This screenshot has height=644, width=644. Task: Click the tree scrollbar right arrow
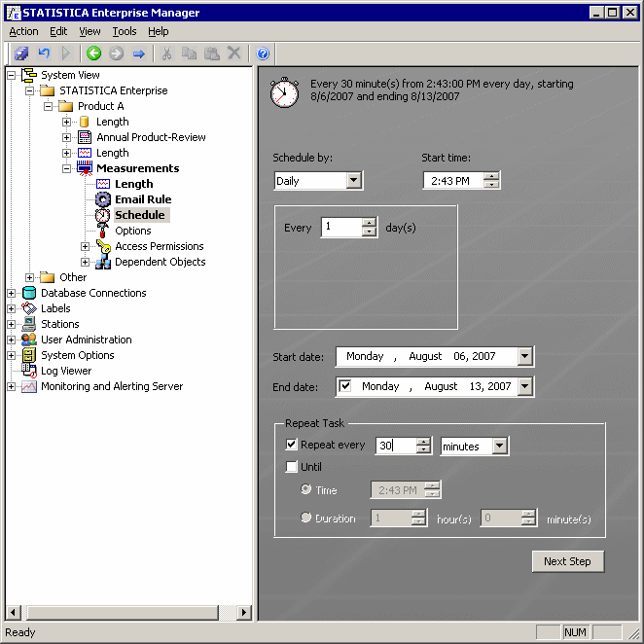(244, 612)
